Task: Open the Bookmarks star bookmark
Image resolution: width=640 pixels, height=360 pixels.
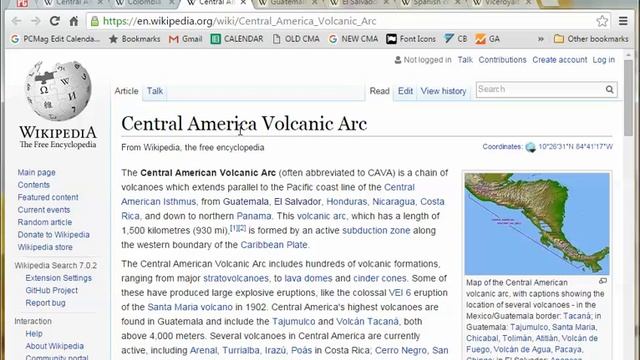Action: [x=135, y=39]
